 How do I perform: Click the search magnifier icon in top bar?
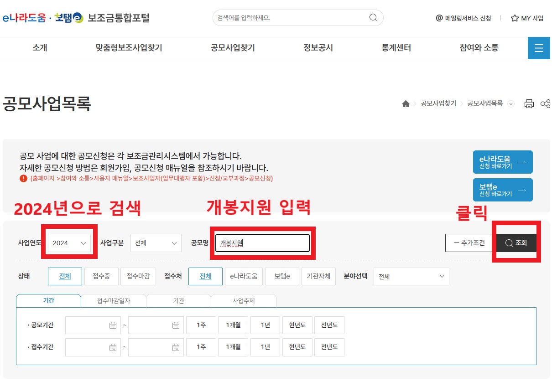coord(373,18)
